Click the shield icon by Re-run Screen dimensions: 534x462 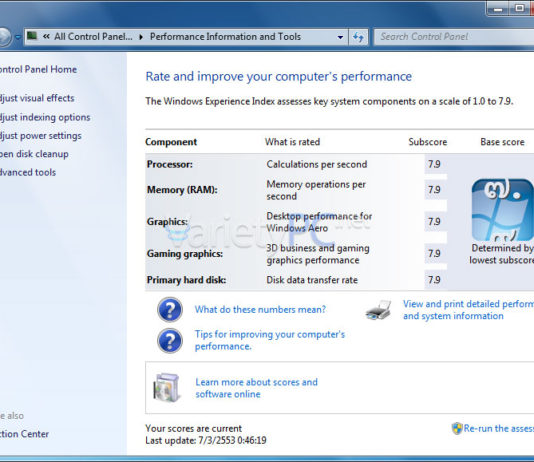pos(457,428)
